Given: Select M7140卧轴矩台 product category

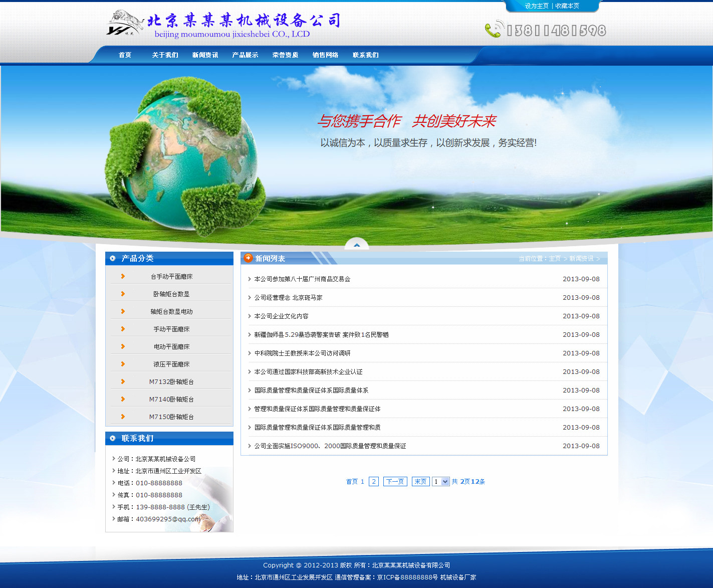Looking at the screenshot, I should 171,400.
